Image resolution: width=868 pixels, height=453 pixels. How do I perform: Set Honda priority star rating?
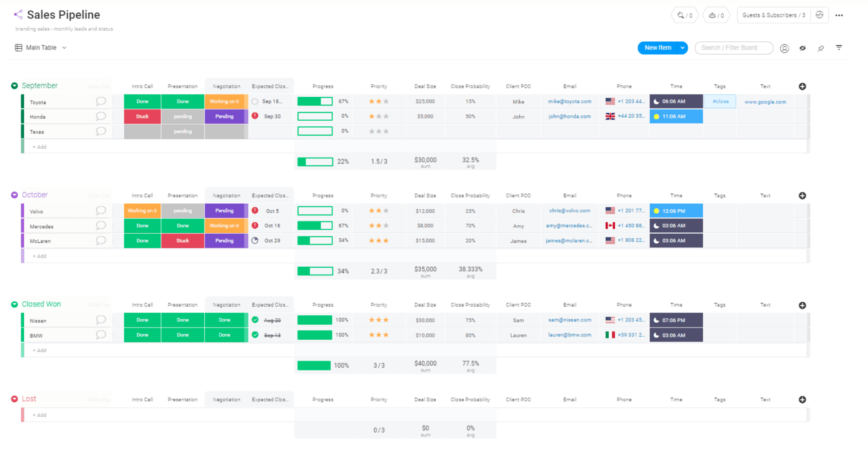point(379,116)
